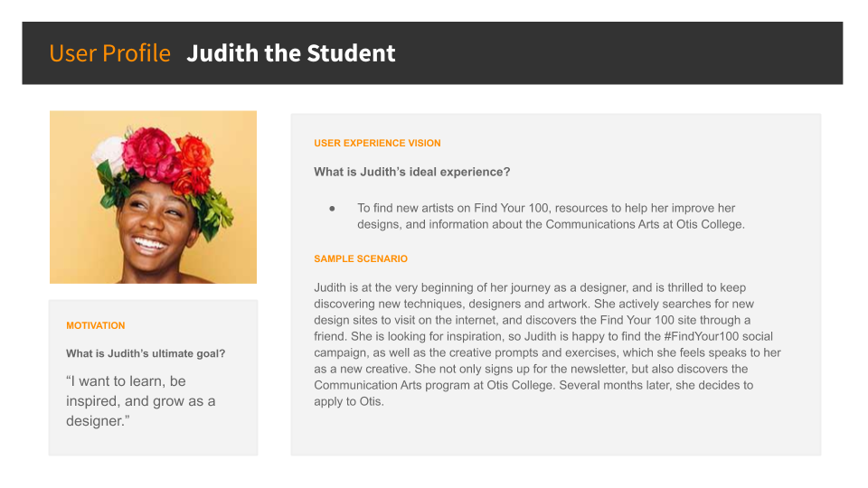Click the bullet point dot marker
868x488 pixels.
(332, 208)
